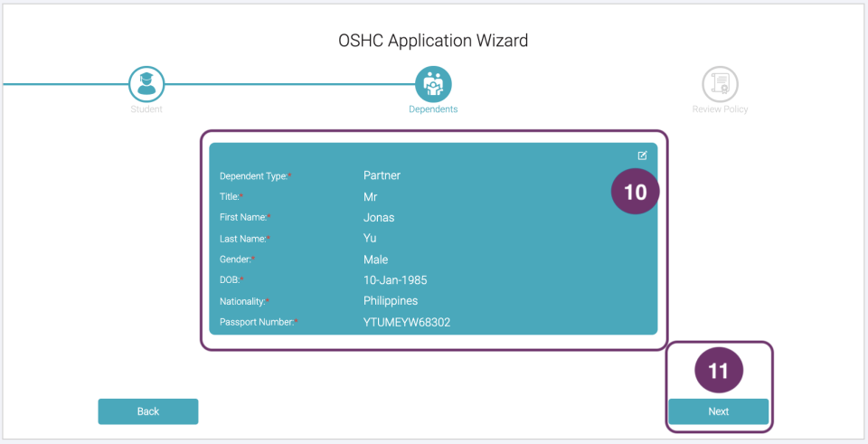Click the title value Mr
Image resolution: width=868 pixels, height=444 pixels.
click(370, 196)
